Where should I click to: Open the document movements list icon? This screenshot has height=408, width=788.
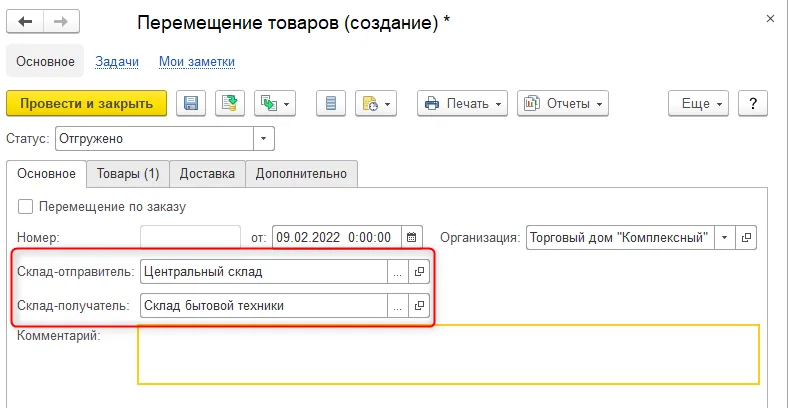click(331, 104)
